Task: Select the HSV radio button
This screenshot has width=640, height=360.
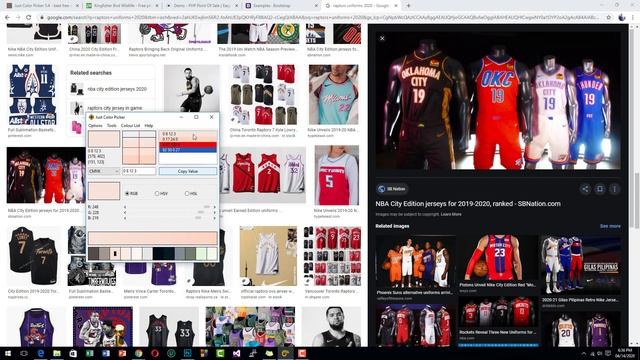Action: tap(161, 193)
